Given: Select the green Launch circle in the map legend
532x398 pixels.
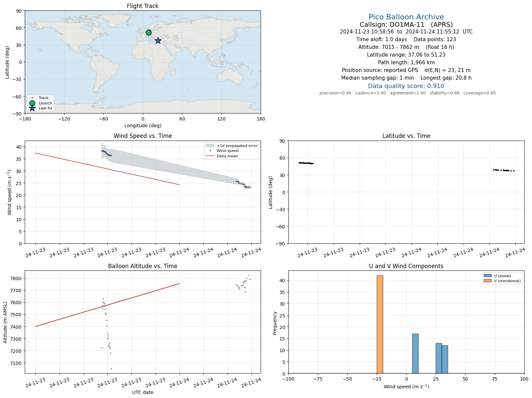Looking at the screenshot, I should point(32,103).
